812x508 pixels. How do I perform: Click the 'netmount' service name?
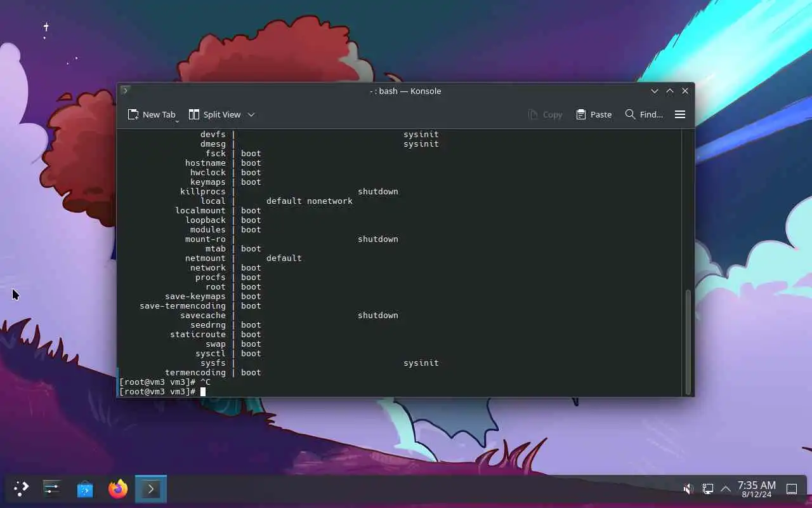tap(206, 258)
